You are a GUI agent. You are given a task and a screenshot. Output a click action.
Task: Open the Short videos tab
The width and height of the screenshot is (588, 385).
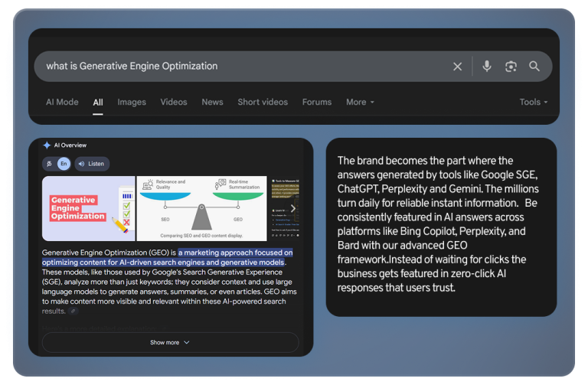263,102
